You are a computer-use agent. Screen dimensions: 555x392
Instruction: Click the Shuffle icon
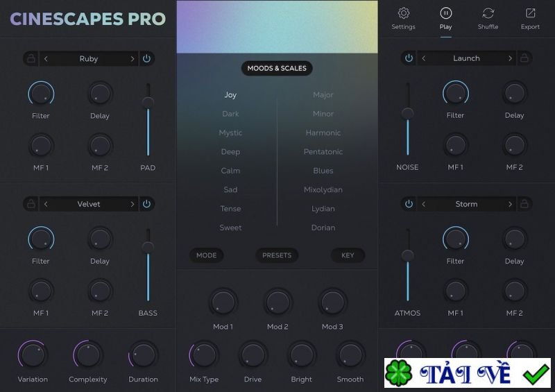tap(488, 13)
